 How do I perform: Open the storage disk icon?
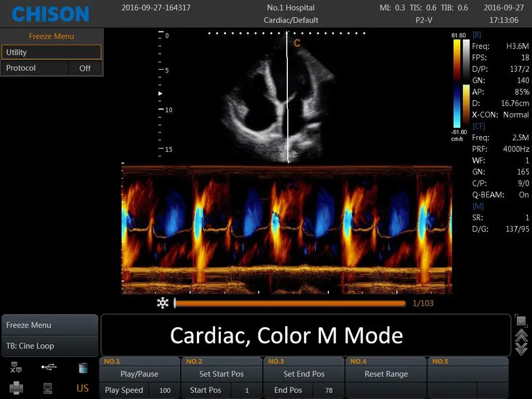point(82,368)
